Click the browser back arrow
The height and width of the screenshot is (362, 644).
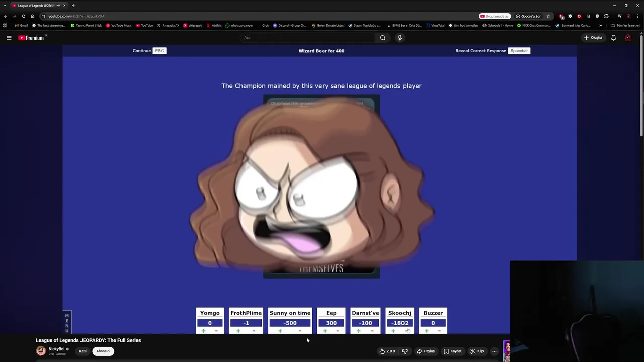click(x=6, y=16)
